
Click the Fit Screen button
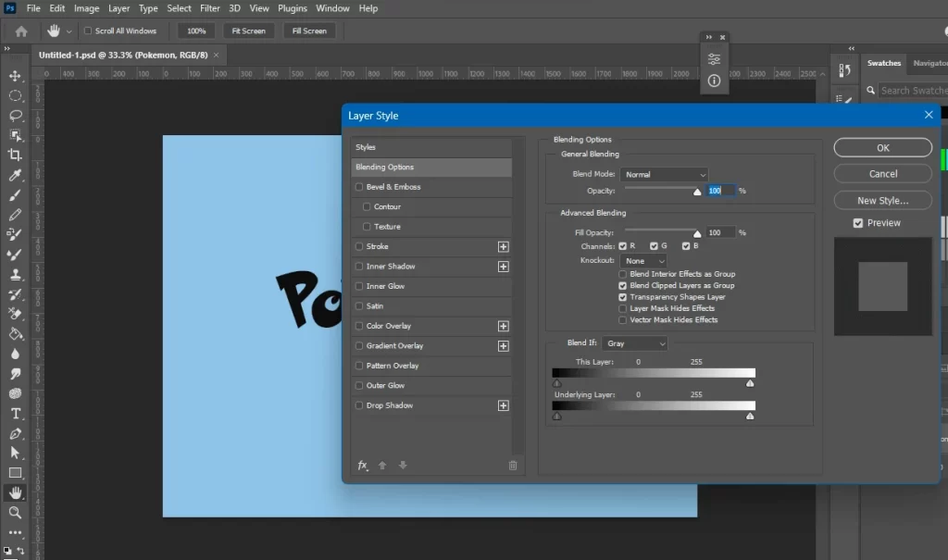(248, 30)
